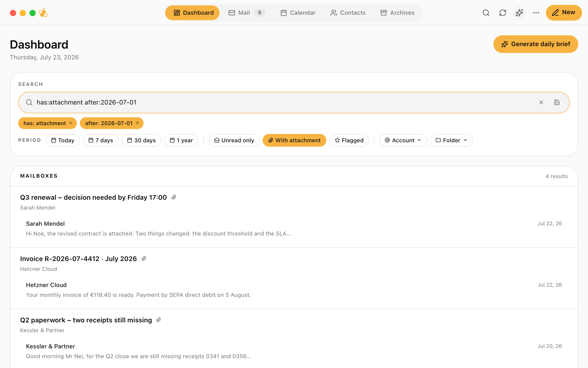This screenshot has width=588, height=368.
Task: Click the '4 results' count
Action: [557, 176]
